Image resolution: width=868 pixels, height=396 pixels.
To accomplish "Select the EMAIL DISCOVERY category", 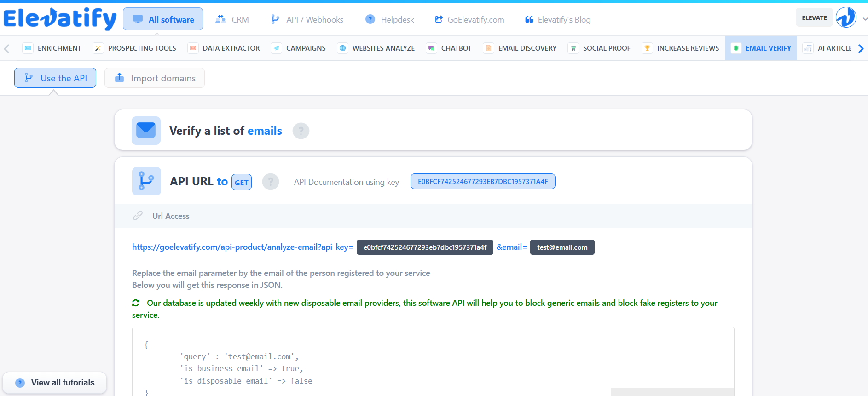I will click(520, 48).
